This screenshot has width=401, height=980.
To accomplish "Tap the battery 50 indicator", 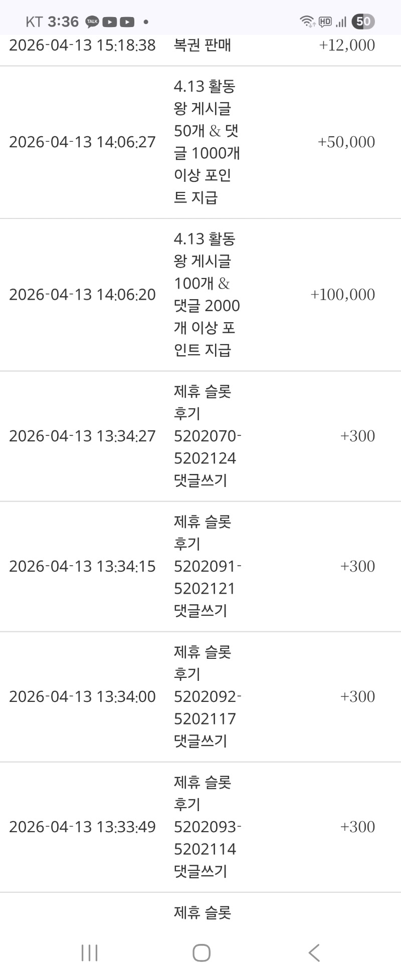I will pos(363,22).
